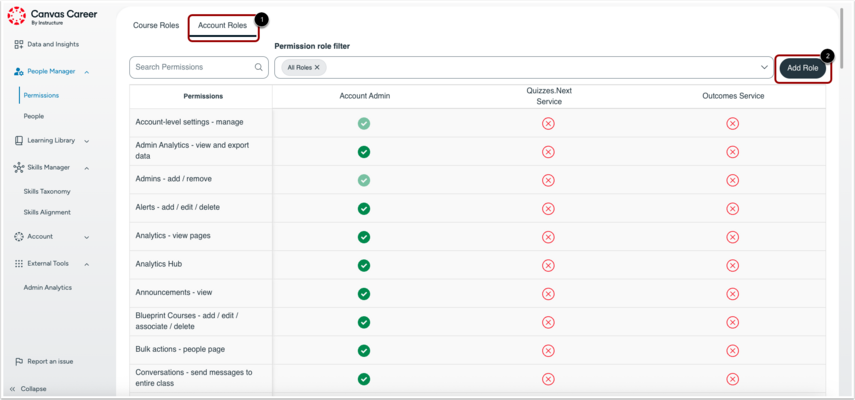
Task: Collapse the People Manager section chevron
Action: [x=87, y=71]
